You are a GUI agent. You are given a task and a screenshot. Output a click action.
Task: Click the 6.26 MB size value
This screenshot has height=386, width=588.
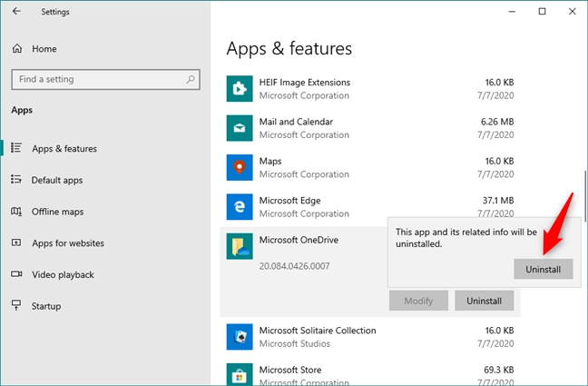(x=497, y=122)
